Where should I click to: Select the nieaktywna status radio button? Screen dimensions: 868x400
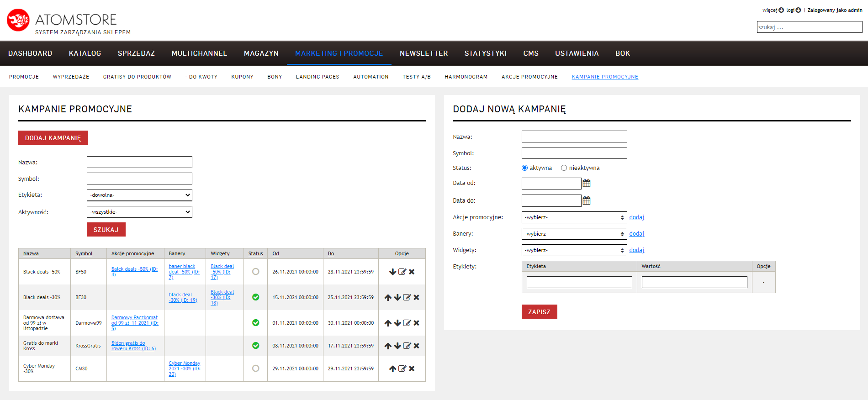(x=564, y=168)
